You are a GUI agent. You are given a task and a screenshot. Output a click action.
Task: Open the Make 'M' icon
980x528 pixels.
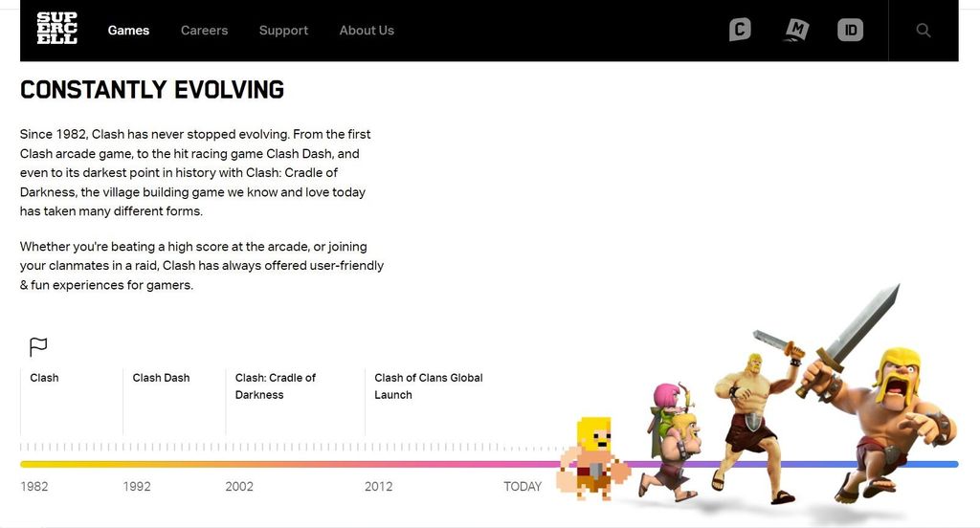pyautogui.click(x=796, y=30)
